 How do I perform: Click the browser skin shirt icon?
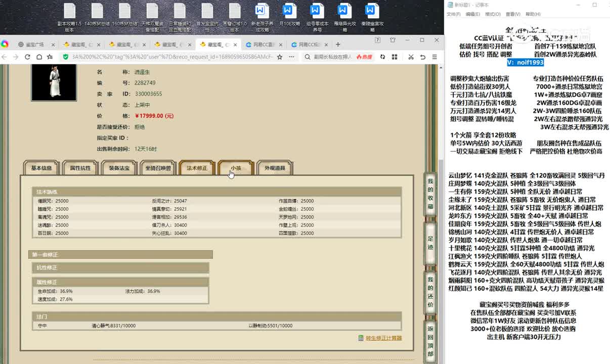pos(393,40)
